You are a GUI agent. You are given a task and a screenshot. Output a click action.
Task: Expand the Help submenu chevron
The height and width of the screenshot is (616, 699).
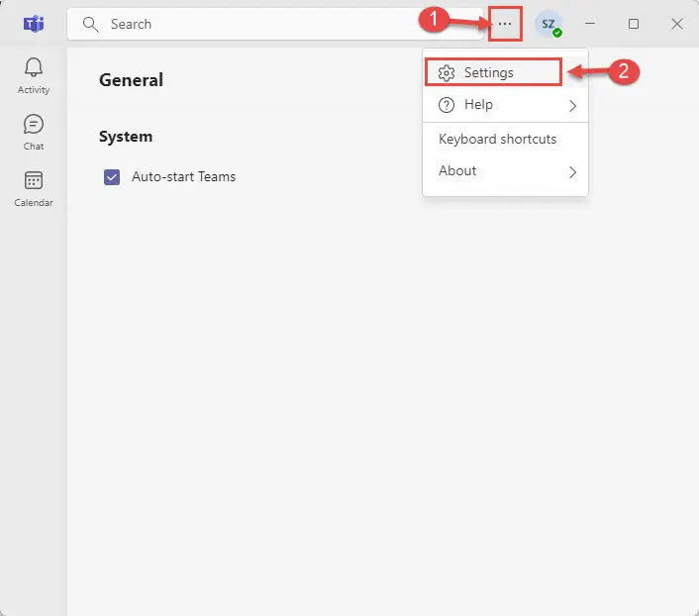(x=572, y=106)
